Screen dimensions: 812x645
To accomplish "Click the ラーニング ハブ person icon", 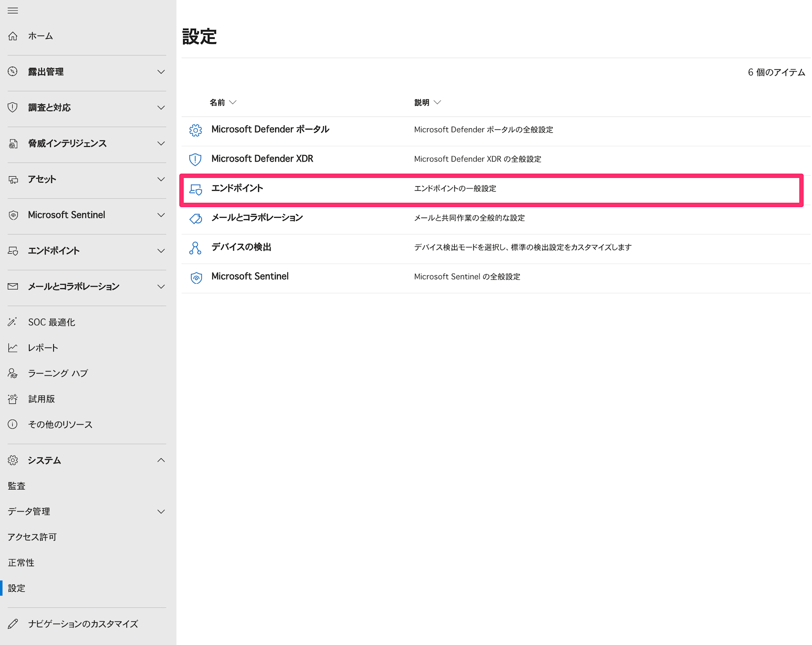I will coord(13,373).
